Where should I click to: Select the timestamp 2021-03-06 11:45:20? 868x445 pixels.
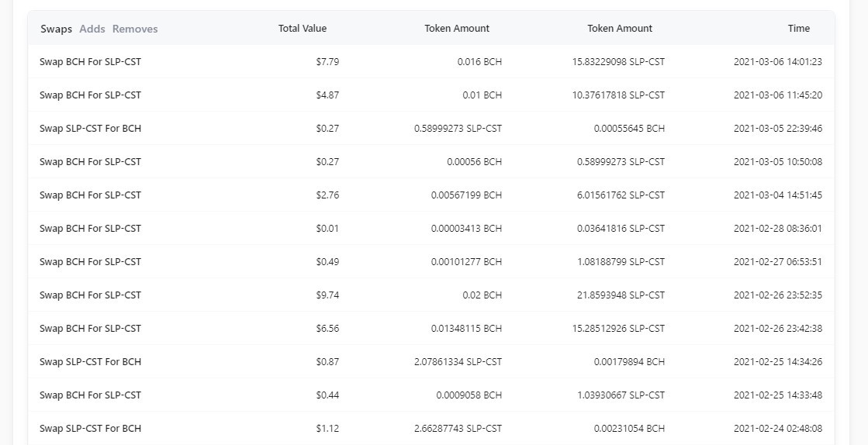(x=778, y=95)
